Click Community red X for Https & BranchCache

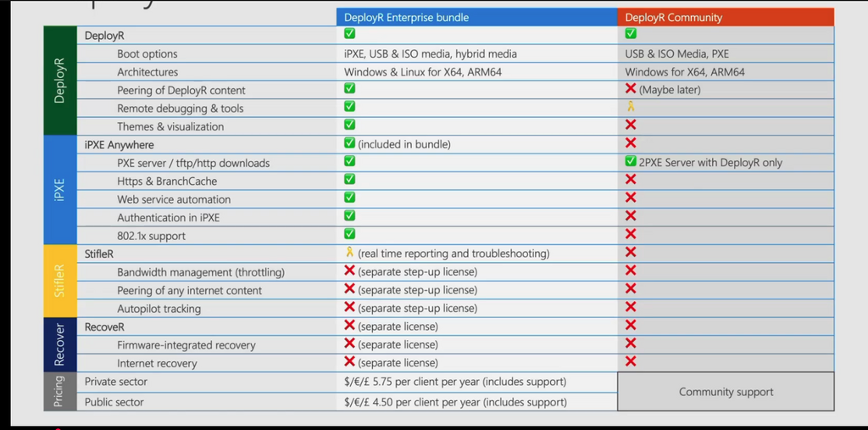(x=631, y=180)
